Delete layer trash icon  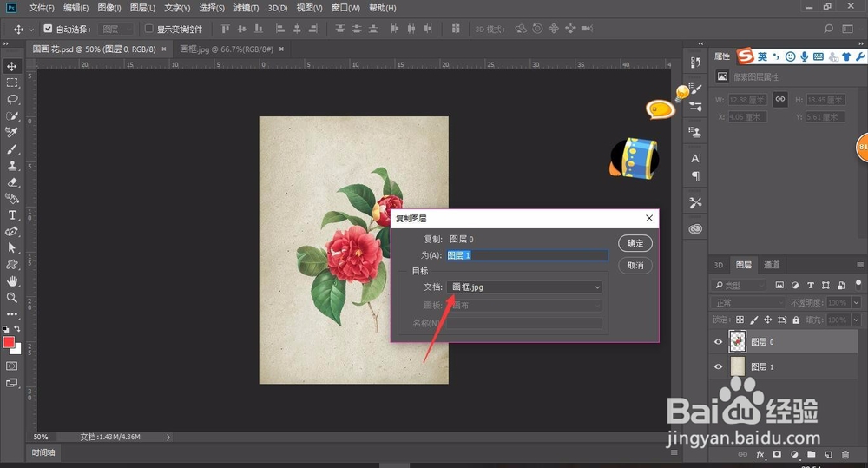845,455
